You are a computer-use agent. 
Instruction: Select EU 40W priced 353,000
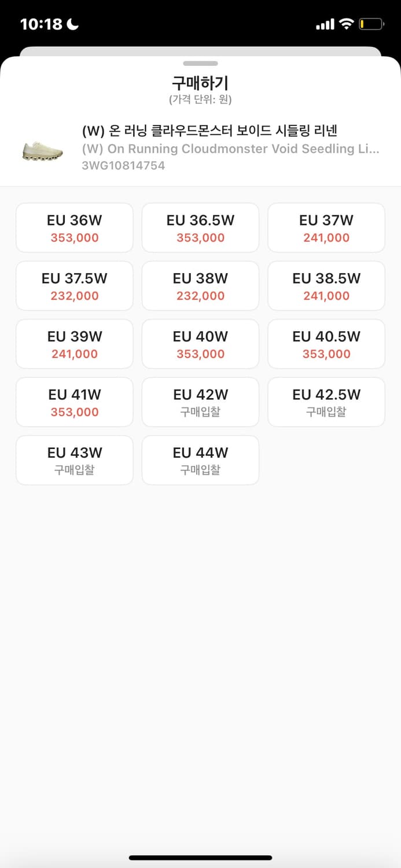tap(200, 344)
